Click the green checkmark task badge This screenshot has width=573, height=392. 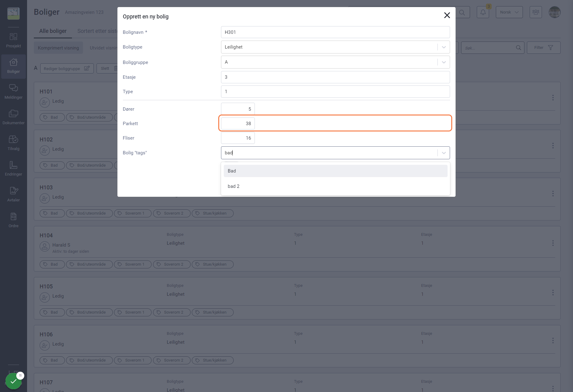coord(14,381)
